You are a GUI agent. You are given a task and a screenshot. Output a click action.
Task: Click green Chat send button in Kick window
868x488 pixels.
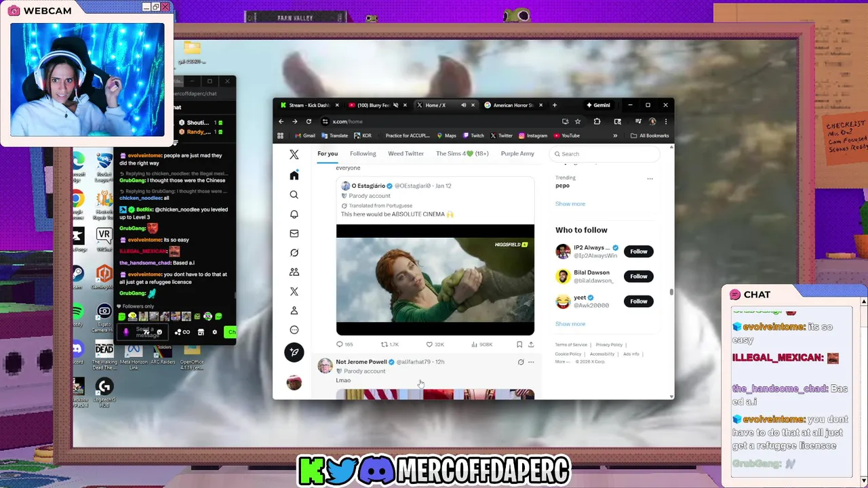(231, 332)
